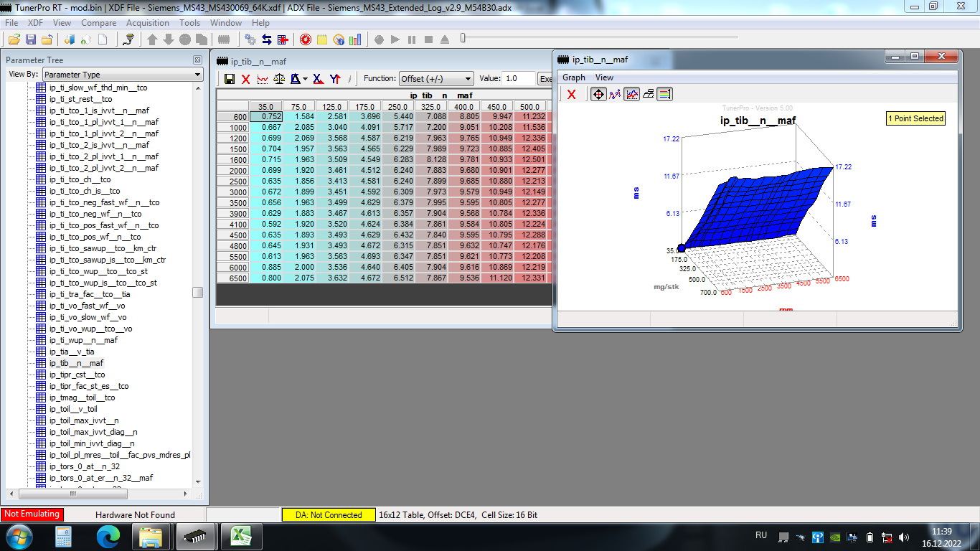Click the bar chart icon in the main toolbar

point(355,39)
